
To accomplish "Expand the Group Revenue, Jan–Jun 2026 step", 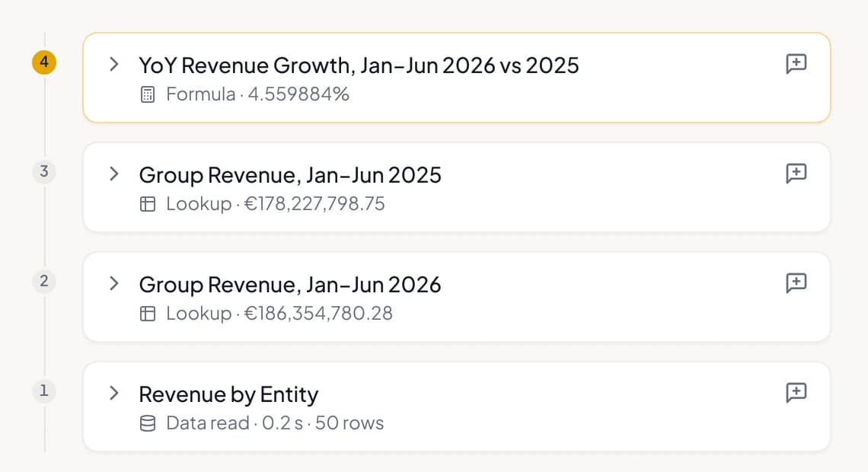I will tap(114, 283).
